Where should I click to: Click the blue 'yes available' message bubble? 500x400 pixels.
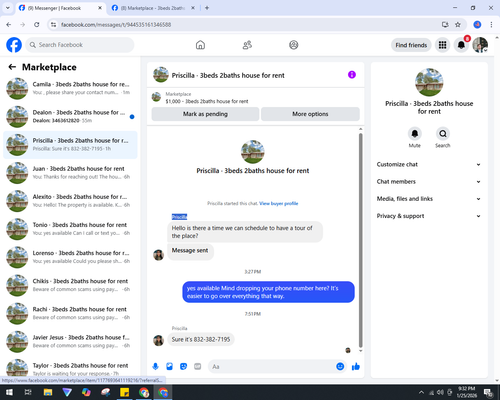(x=268, y=292)
